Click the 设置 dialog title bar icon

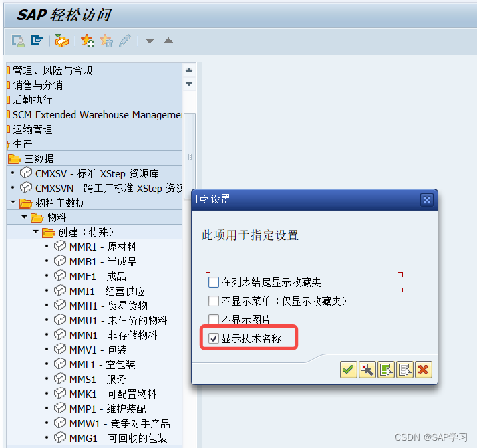202,199
